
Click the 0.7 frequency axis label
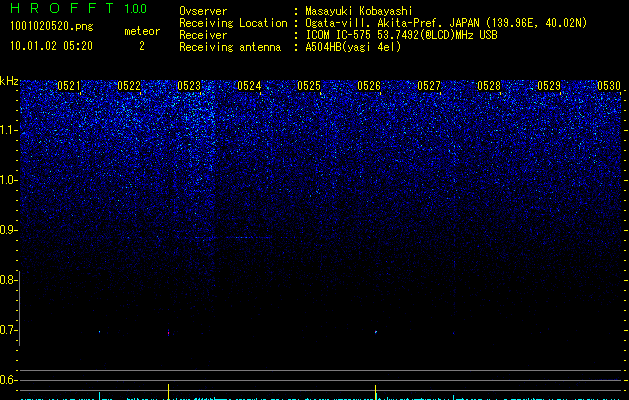point(9,330)
